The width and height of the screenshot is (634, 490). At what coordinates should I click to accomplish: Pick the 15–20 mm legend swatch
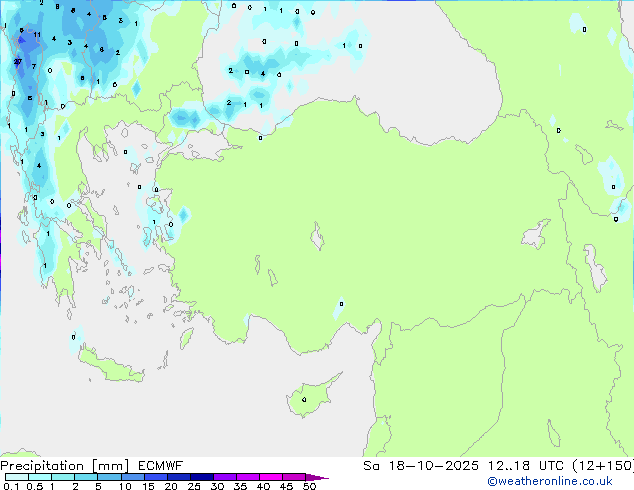[x=155, y=477]
